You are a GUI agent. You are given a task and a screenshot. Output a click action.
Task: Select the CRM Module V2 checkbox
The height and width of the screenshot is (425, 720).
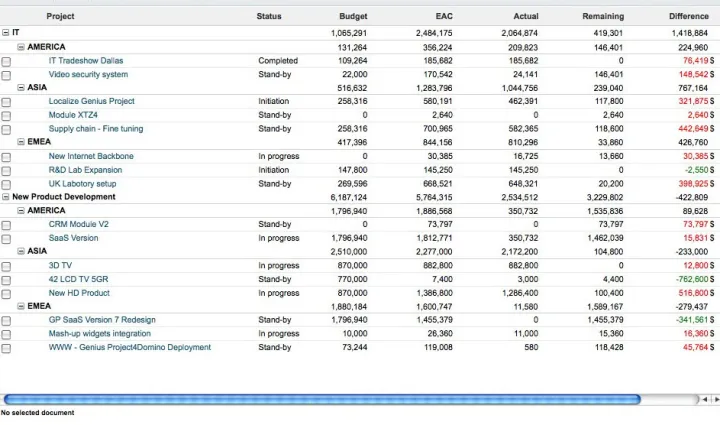tap(6, 225)
